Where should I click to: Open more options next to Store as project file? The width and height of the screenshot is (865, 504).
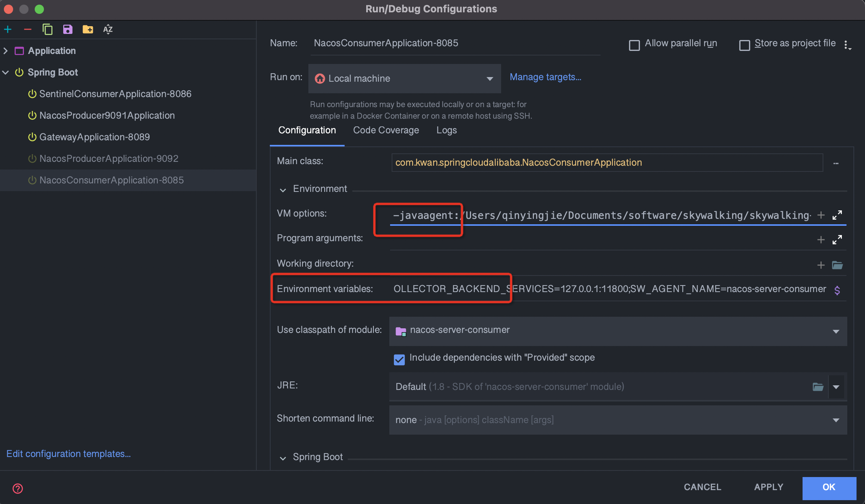click(847, 45)
